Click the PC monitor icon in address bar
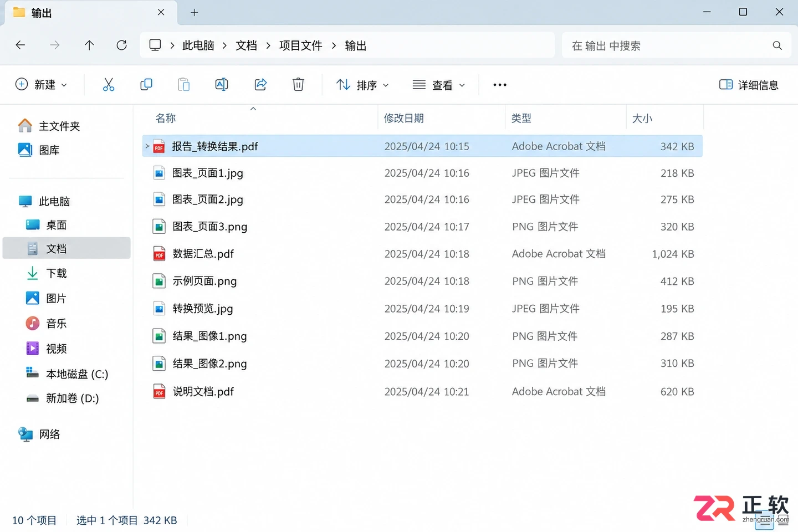 click(155, 45)
